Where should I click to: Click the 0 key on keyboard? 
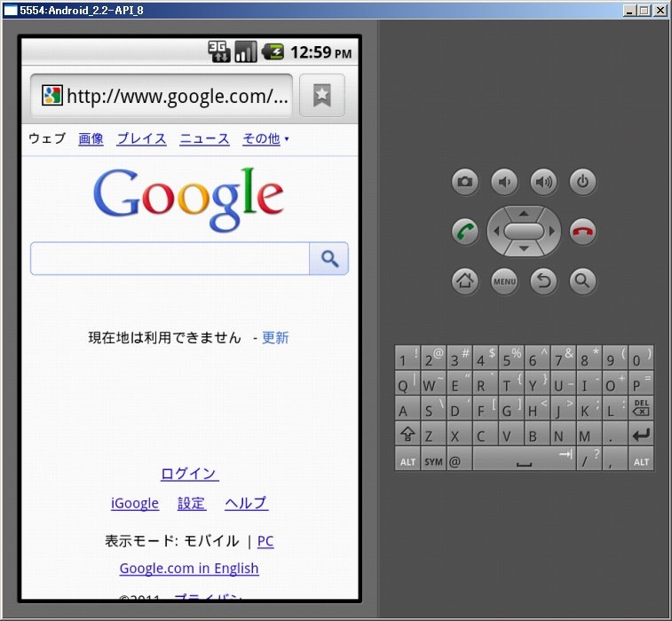(x=641, y=358)
